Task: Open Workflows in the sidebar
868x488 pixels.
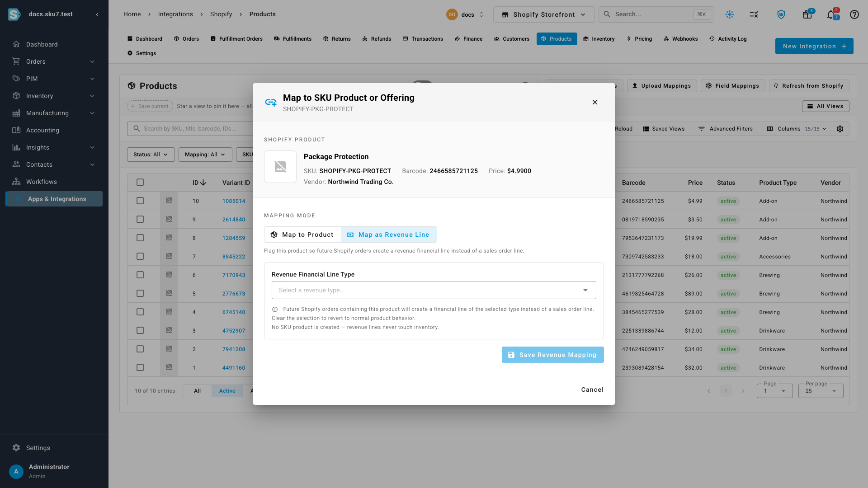Action: 54,182
